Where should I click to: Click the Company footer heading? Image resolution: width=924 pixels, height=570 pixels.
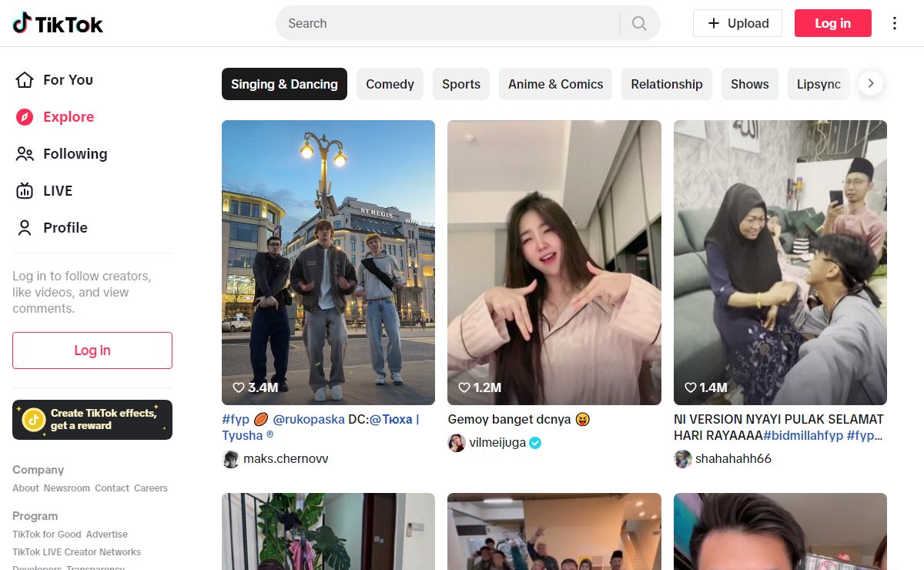(38, 470)
